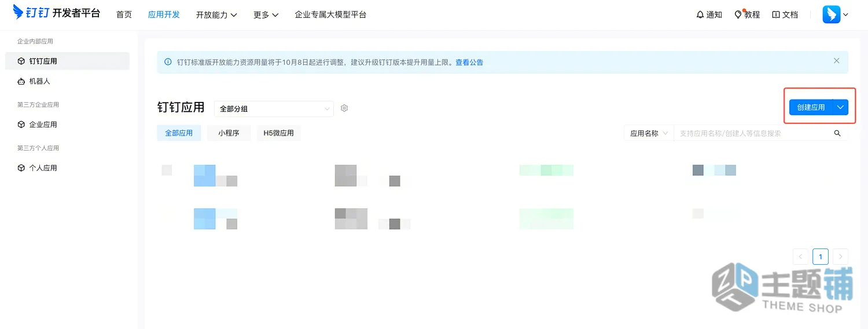
Task: Expand the 更多 menu
Action: (266, 14)
